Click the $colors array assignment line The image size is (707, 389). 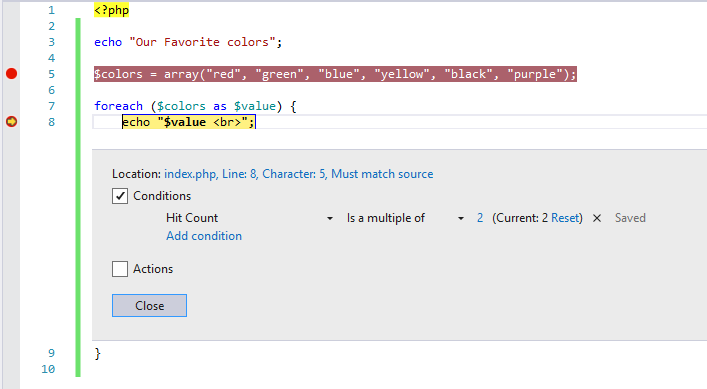point(335,74)
